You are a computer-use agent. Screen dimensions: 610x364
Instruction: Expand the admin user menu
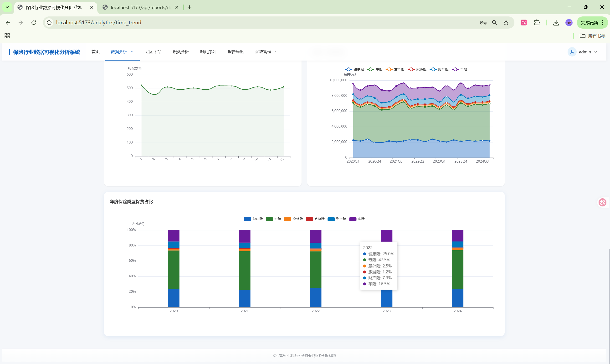tap(584, 52)
